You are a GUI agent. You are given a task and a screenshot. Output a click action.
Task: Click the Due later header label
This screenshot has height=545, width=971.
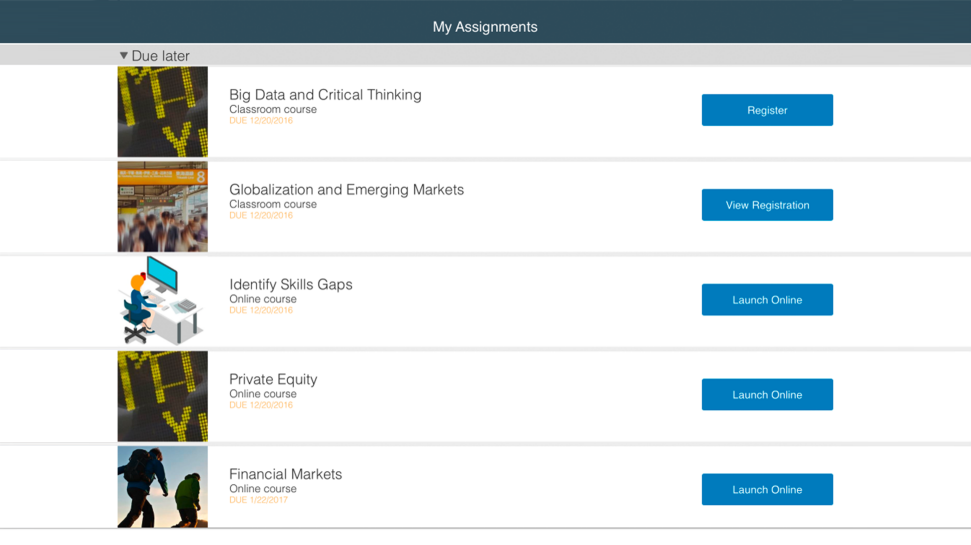(160, 56)
